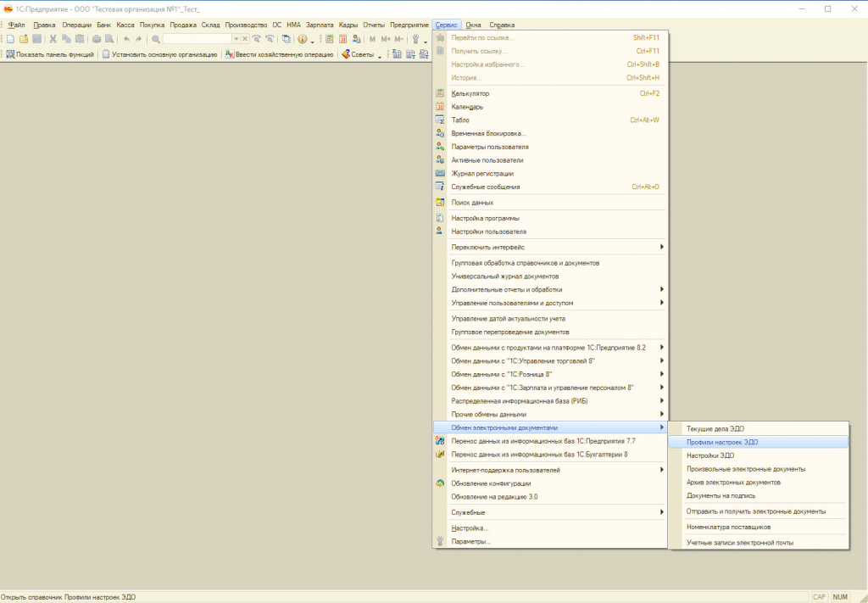Select Учетные записи электронной почты item
Screen dimensions: 868x603
(759, 543)
